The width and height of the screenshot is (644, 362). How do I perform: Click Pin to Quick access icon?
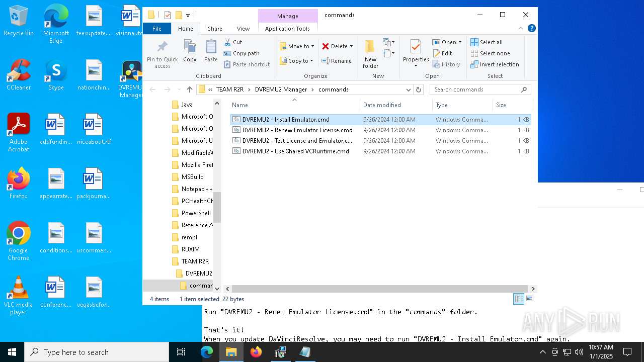(162, 54)
